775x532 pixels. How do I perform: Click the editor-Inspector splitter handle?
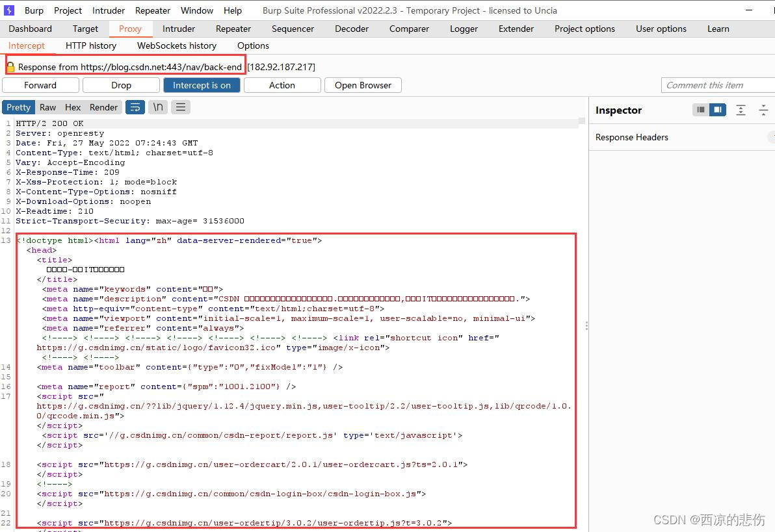click(x=586, y=325)
